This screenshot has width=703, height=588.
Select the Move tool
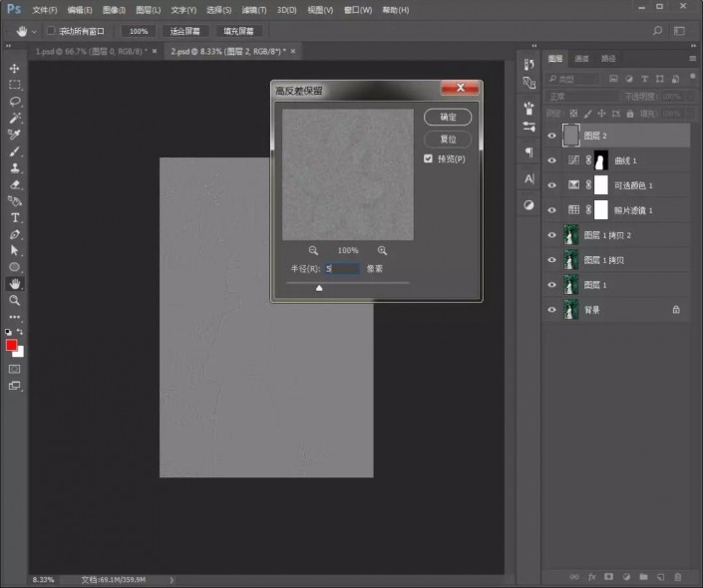pyautogui.click(x=14, y=68)
